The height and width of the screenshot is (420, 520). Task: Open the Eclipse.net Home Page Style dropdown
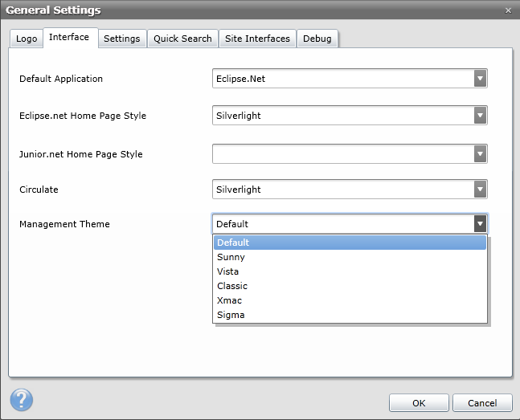pos(480,116)
